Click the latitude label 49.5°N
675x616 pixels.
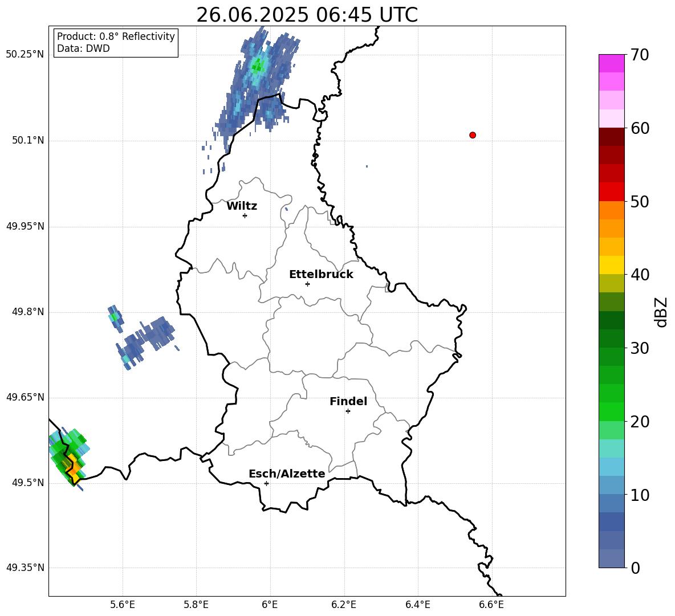coord(28,483)
